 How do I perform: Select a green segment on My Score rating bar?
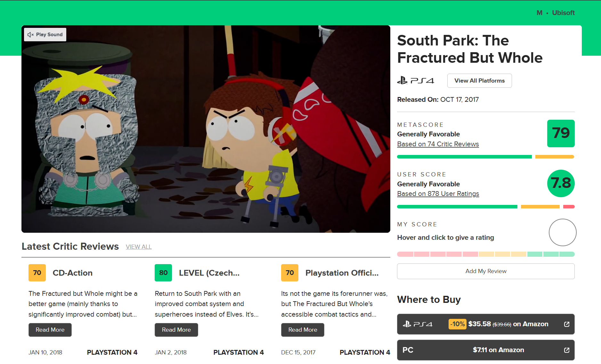pyautogui.click(x=551, y=254)
